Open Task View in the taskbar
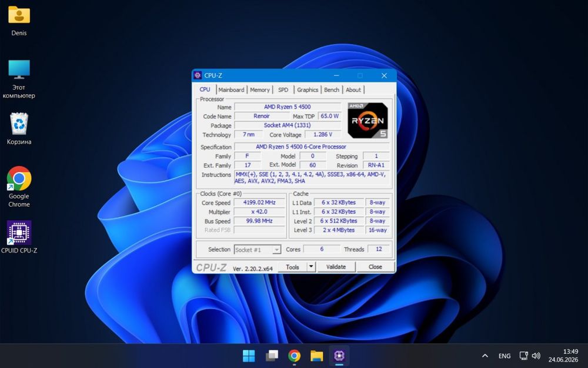The height and width of the screenshot is (368, 588). (272, 356)
